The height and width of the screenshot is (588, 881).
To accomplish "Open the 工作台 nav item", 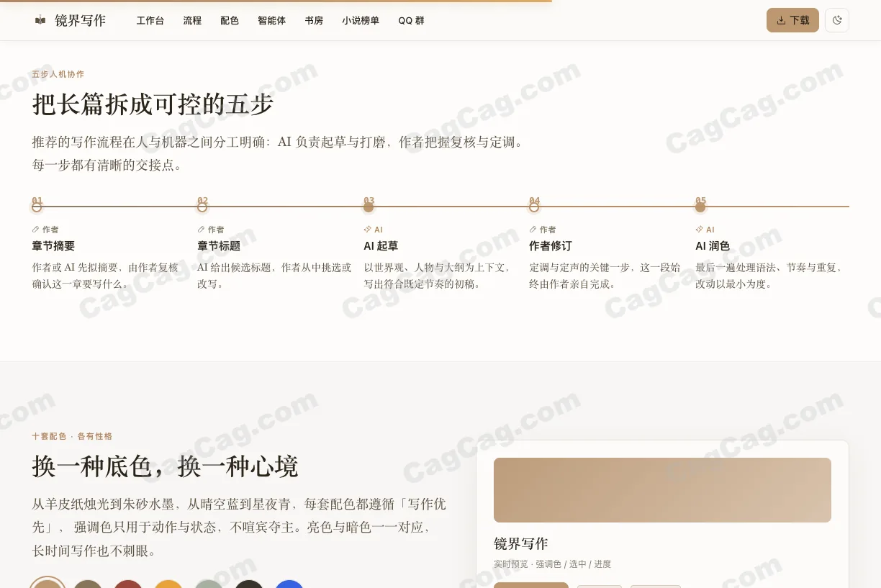I will tap(150, 20).
